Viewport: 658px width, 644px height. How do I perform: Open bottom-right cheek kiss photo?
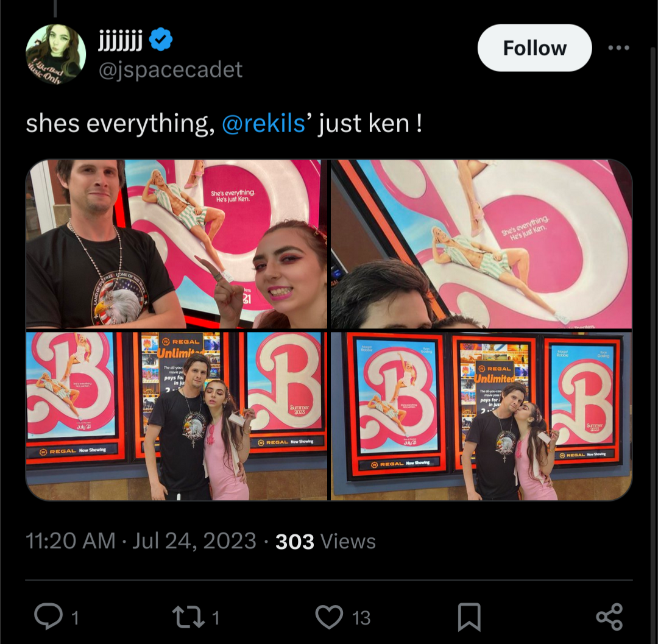click(481, 416)
